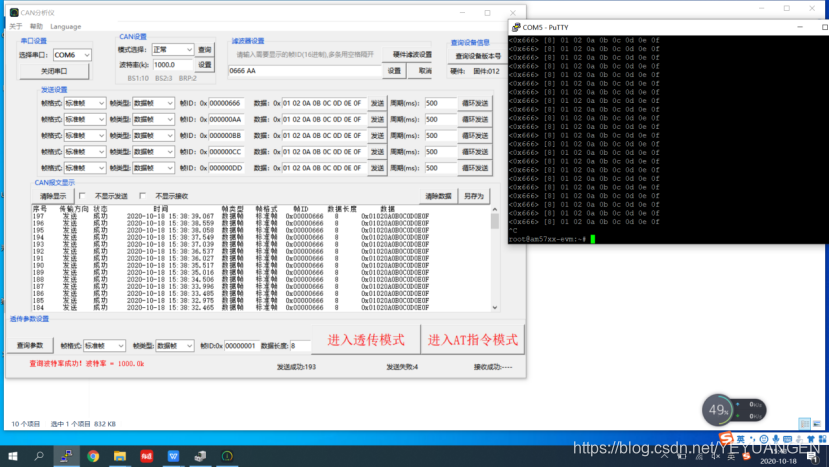Expand first row 帧格式 标准帧 dropdown
This screenshot has height=467, width=830.
tap(85, 103)
